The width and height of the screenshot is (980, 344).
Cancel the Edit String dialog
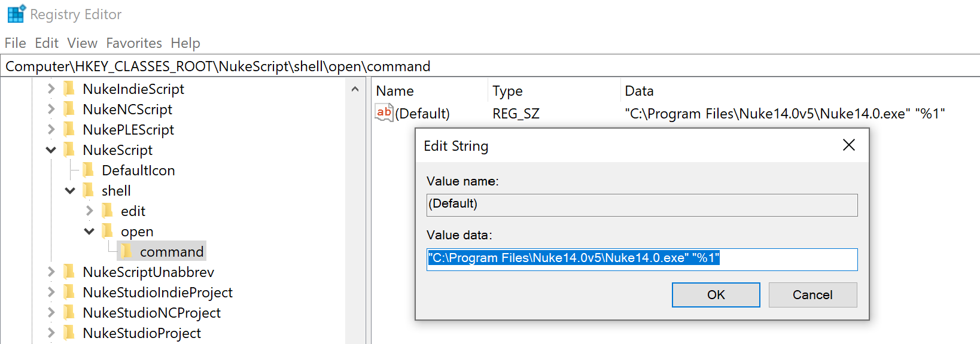812,294
